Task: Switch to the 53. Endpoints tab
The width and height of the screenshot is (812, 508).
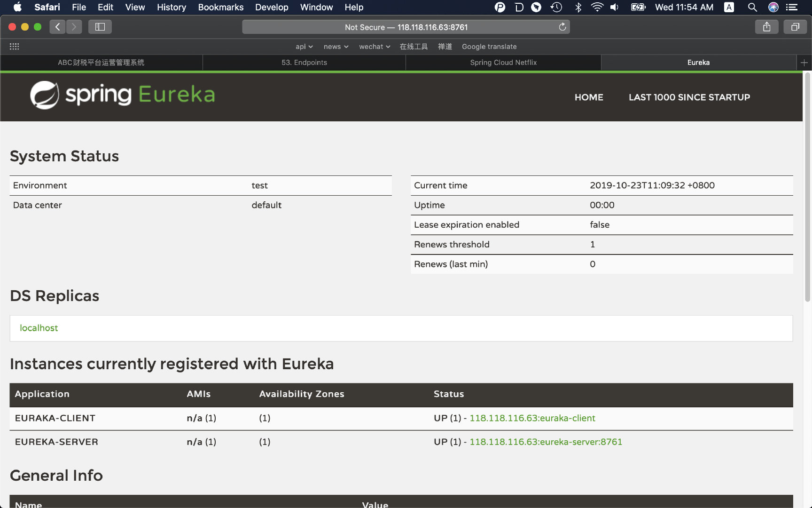Action: coord(304,63)
